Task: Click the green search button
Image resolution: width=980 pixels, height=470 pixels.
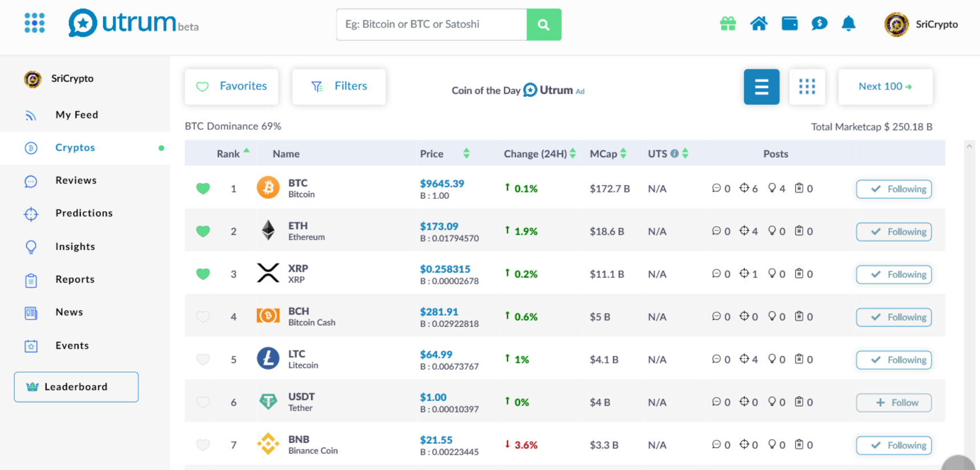Action: 544,24
